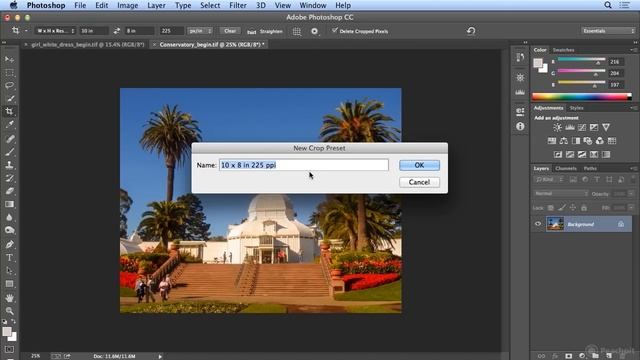Screen dimensions: 640x360
Task: Open the crop ratio W x H x Res dropdown
Action: 55,31
